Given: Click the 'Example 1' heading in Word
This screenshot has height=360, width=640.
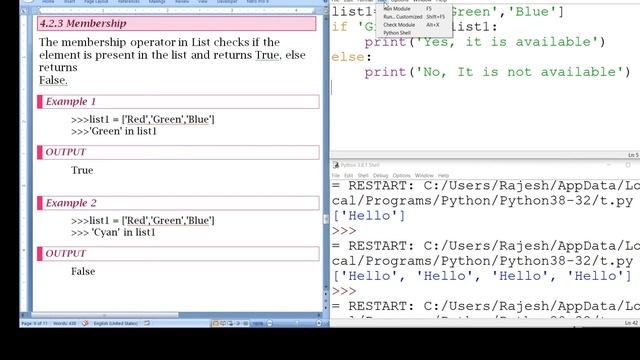Looking at the screenshot, I should tap(71, 102).
